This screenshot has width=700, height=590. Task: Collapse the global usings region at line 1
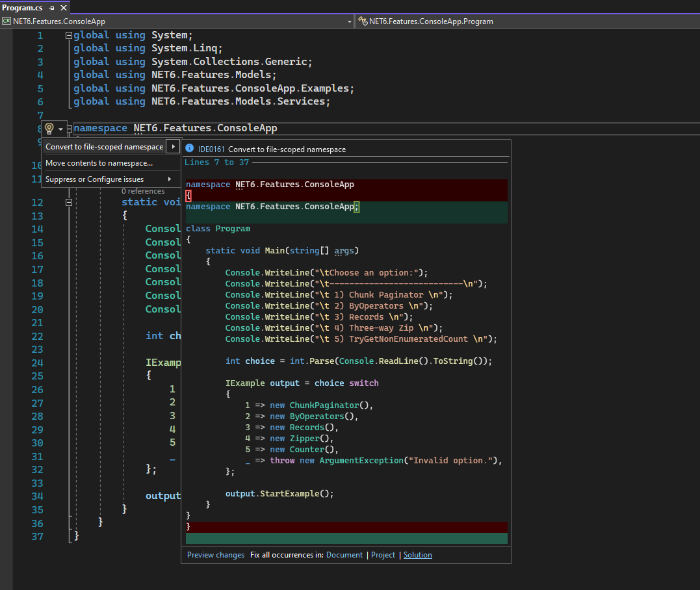tap(68, 34)
